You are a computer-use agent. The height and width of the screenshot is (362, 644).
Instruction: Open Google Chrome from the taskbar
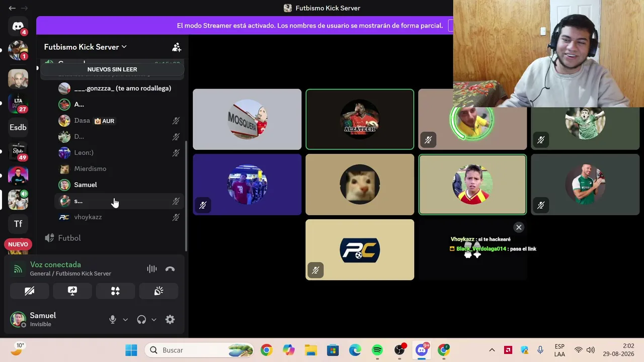267,350
